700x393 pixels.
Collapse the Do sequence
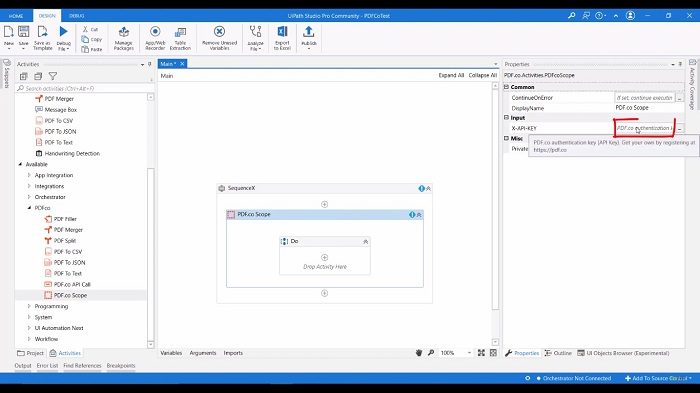[x=366, y=242]
